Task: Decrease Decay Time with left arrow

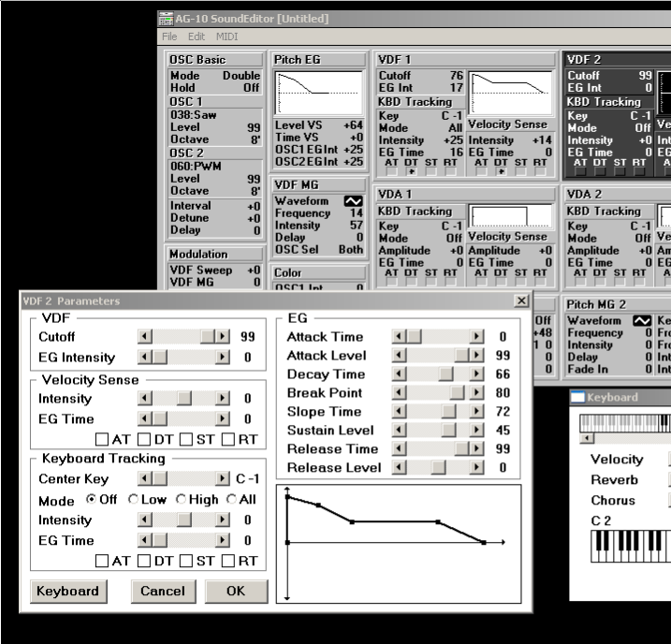Action: [400, 374]
